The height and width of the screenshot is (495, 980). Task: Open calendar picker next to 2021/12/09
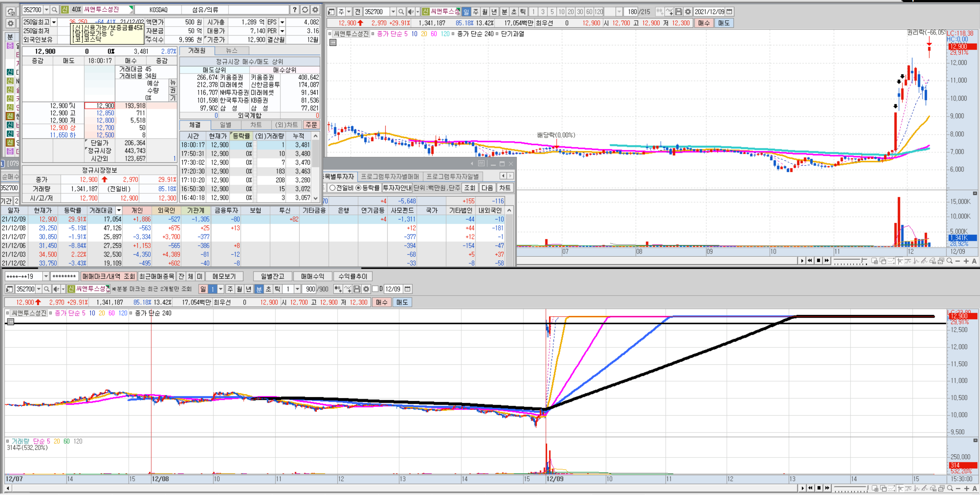(729, 12)
